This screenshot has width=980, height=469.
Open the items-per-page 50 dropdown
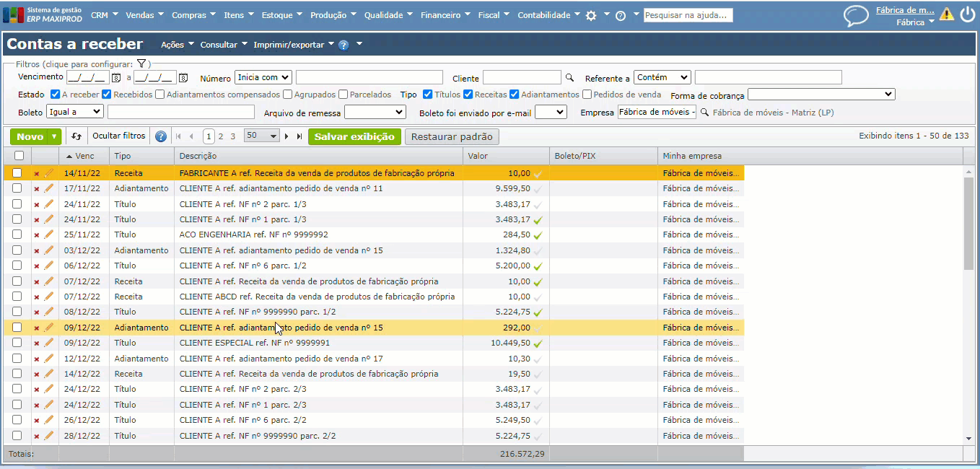261,136
